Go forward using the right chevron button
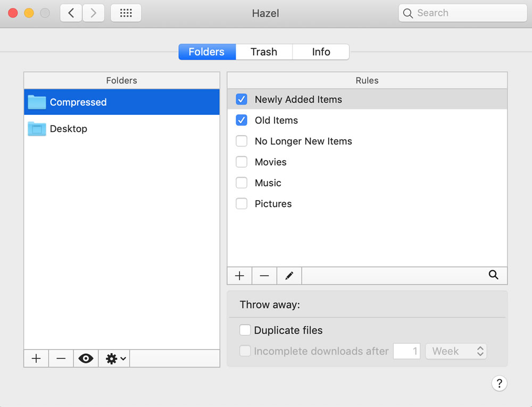This screenshot has width=532, height=407. point(93,13)
